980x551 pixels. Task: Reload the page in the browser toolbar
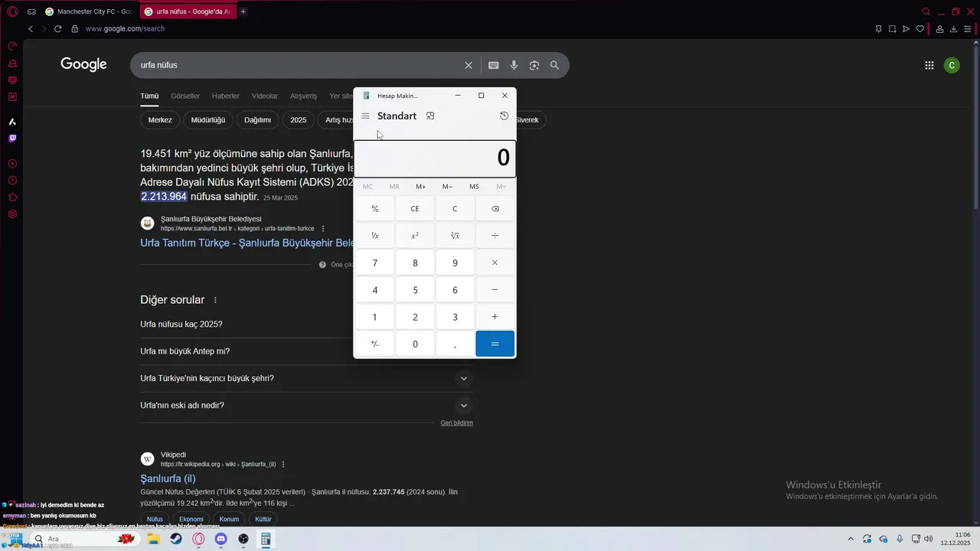(57, 29)
